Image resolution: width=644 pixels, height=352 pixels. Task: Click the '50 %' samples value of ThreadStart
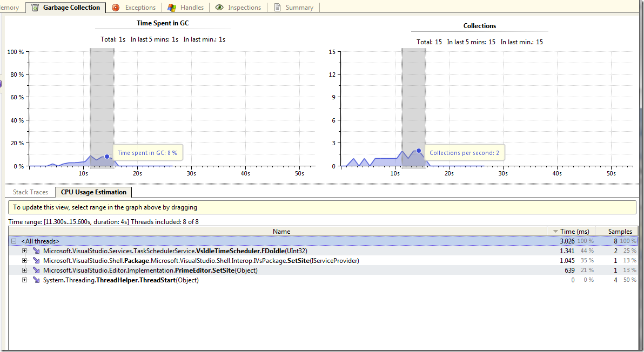629,280
